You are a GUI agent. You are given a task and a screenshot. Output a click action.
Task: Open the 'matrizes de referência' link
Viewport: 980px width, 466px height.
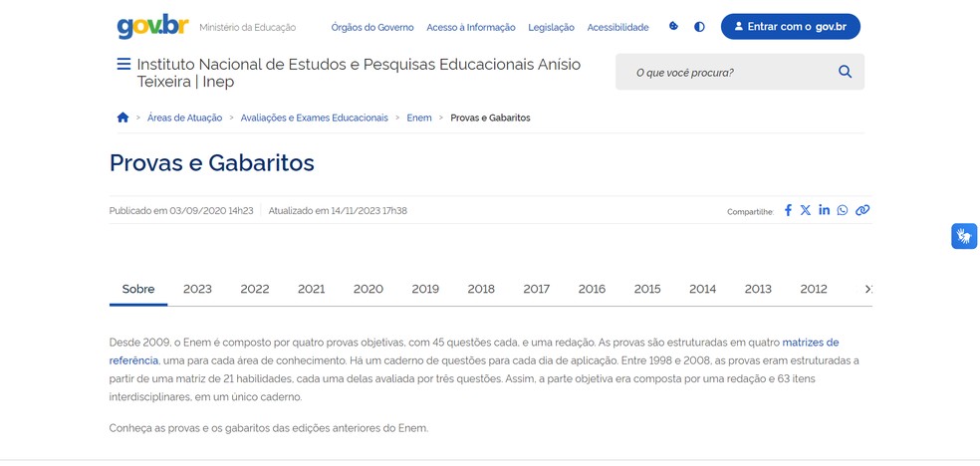pos(811,343)
